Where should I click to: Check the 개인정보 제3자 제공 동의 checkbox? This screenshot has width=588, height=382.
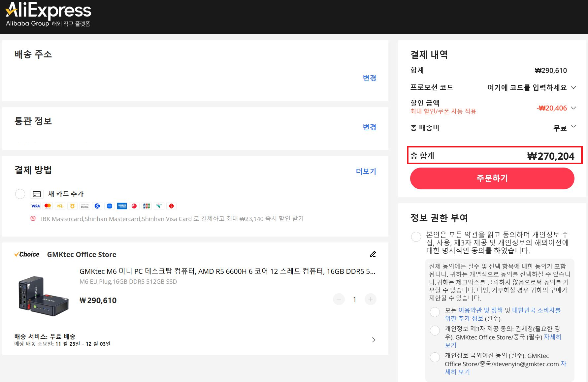[435, 330]
